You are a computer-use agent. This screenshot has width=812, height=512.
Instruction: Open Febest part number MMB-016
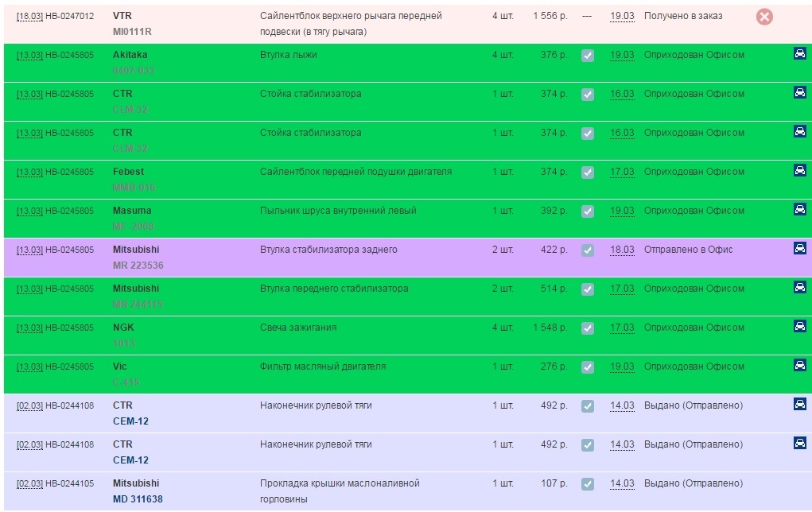[134, 188]
